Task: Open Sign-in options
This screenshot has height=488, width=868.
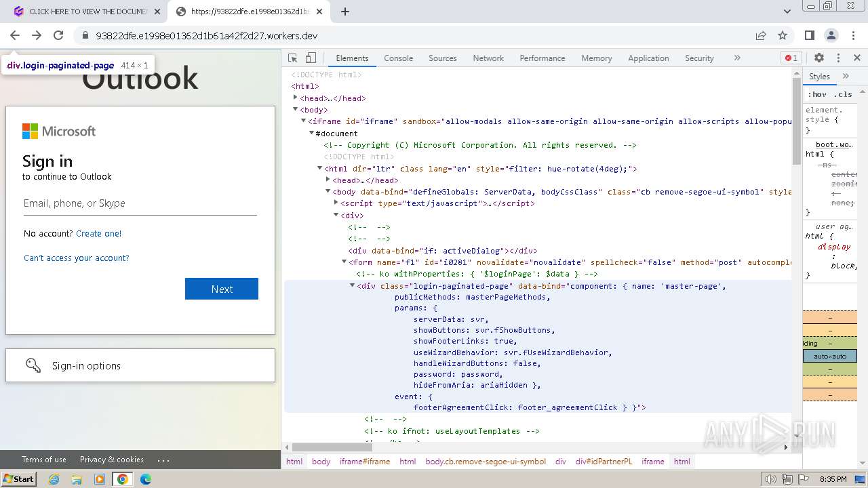Action: click(140, 365)
